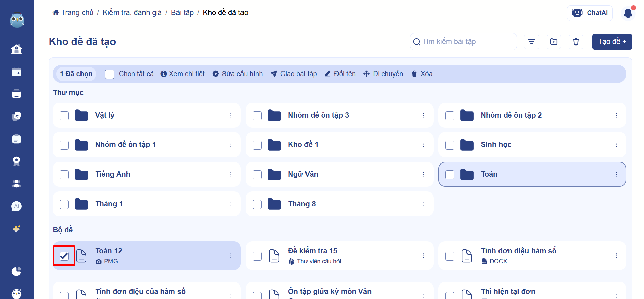This screenshot has width=644, height=299.
Task: Expand the three-dot menu of Đề kiểm tra 15
Action: [423, 256]
